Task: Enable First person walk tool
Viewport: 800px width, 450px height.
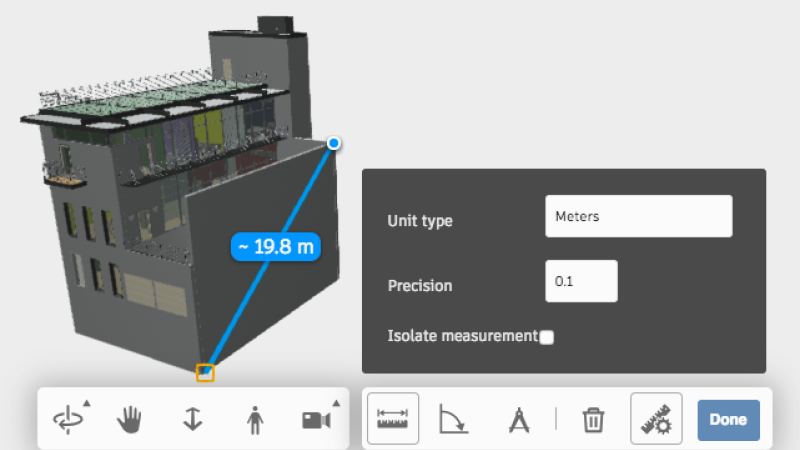Action: [x=255, y=420]
